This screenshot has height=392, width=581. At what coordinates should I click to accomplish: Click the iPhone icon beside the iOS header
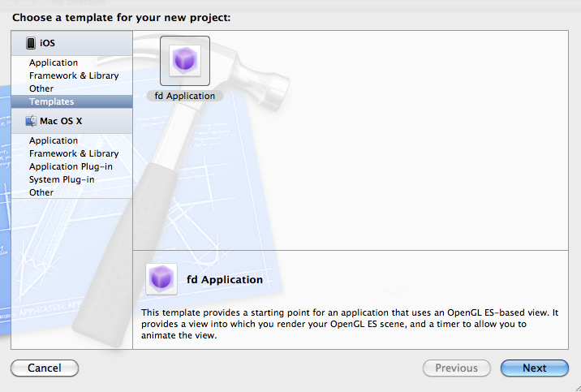[31, 43]
